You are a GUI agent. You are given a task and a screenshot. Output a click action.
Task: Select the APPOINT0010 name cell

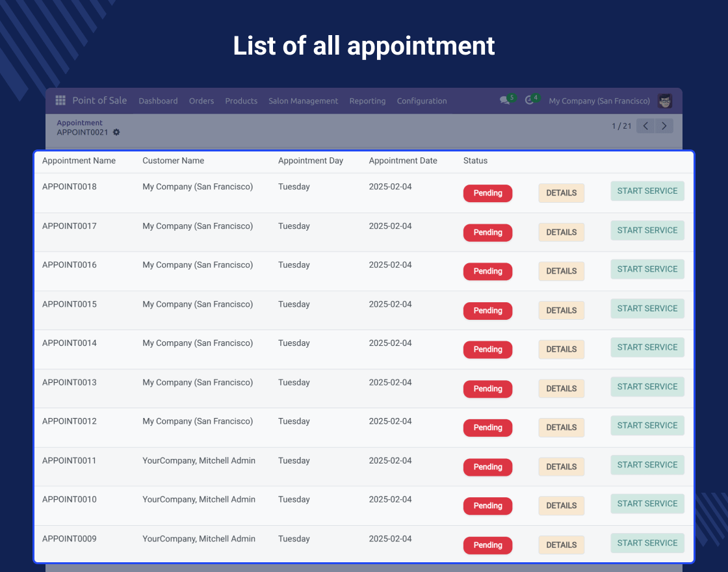[69, 500]
